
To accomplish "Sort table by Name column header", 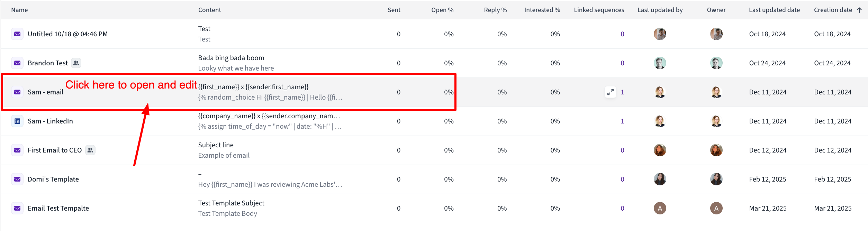I will pyautogui.click(x=19, y=10).
